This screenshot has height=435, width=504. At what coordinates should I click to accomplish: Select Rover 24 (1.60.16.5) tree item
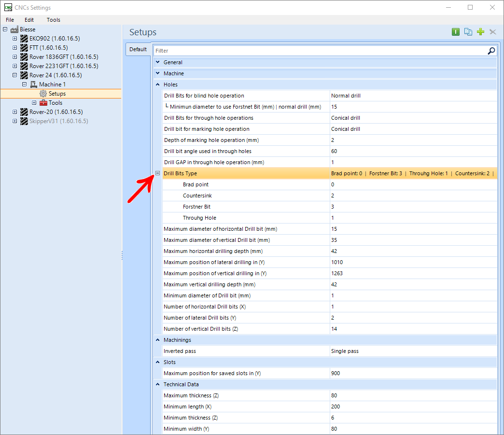tap(56, 75)
